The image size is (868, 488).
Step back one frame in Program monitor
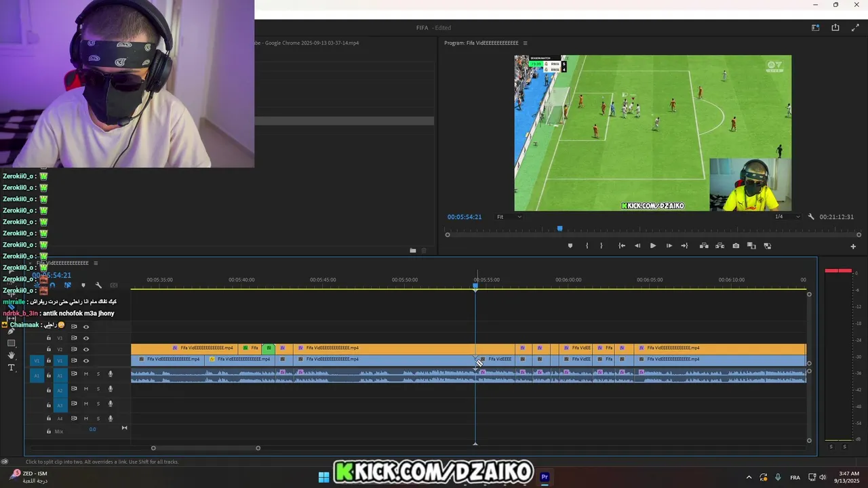point(637,246)
